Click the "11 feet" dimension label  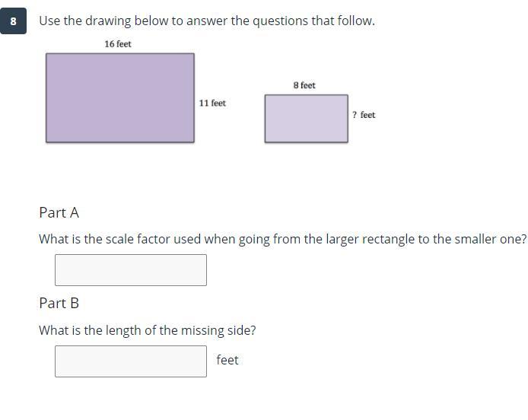point(212,103)
